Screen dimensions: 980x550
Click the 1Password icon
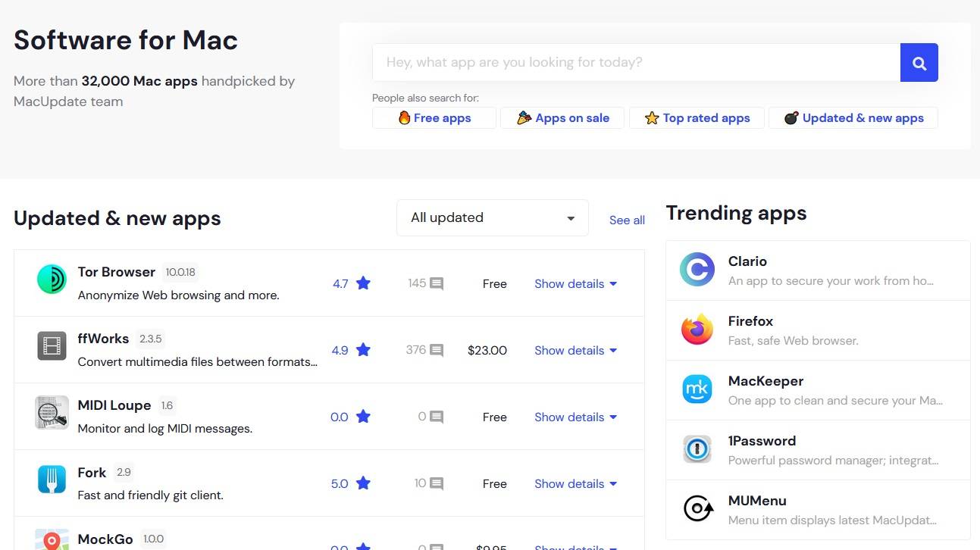[x=697, y=449]
